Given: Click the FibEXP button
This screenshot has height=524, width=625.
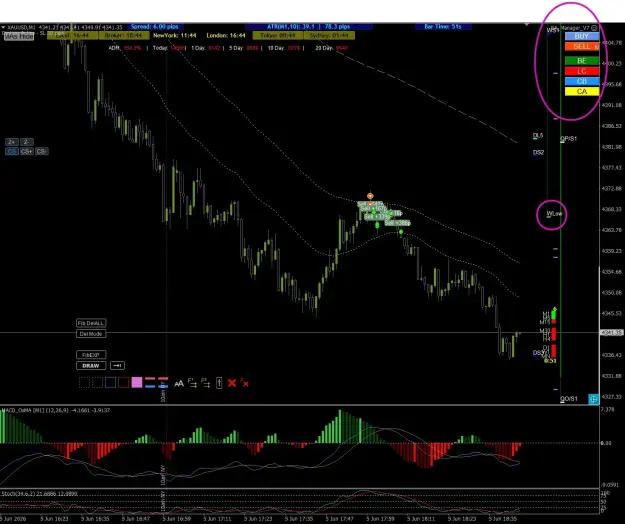Looking at the screenshot, I should click(91, 355).
